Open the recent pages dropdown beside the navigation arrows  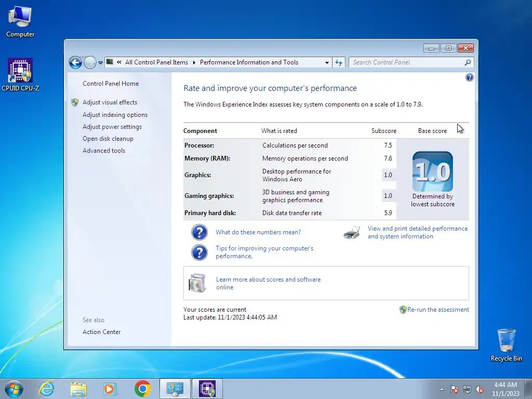(100, 63)
